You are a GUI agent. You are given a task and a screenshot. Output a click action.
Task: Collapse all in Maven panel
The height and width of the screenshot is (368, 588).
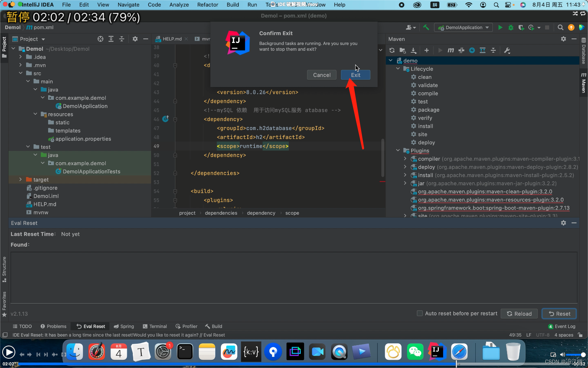(493, 50)
